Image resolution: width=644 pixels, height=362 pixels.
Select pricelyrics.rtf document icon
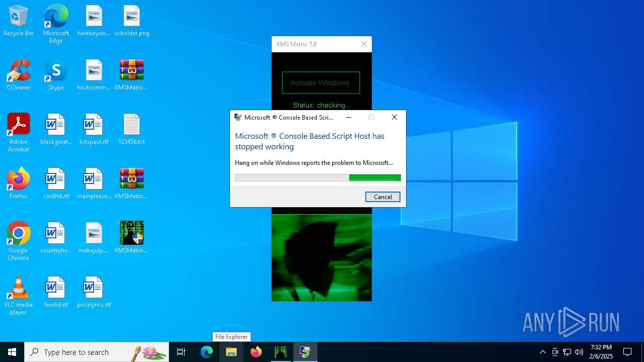pos(94,292)
